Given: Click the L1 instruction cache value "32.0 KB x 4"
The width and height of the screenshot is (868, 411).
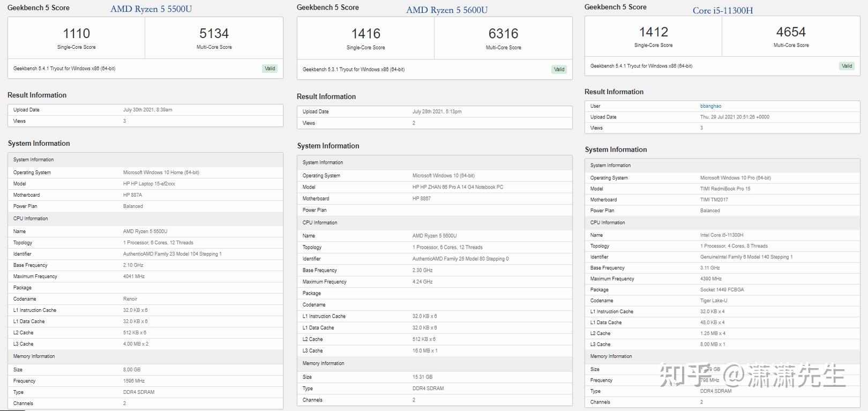Looking at the screenshot, I should 713,312.
